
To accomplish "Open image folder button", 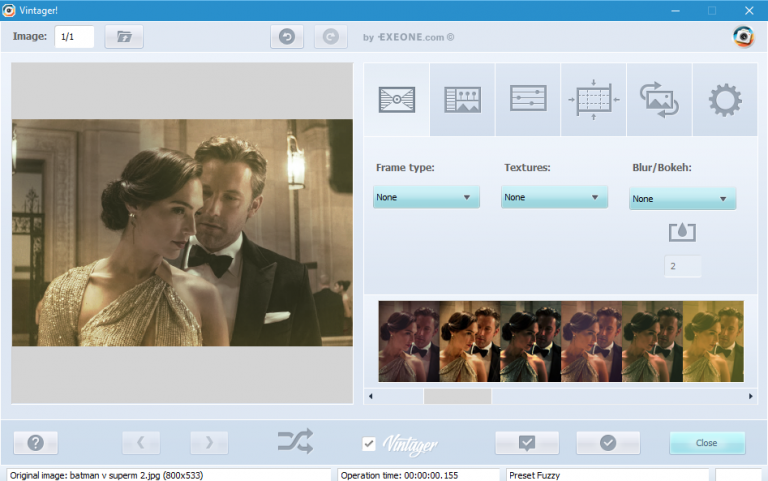I will point(124,37).
